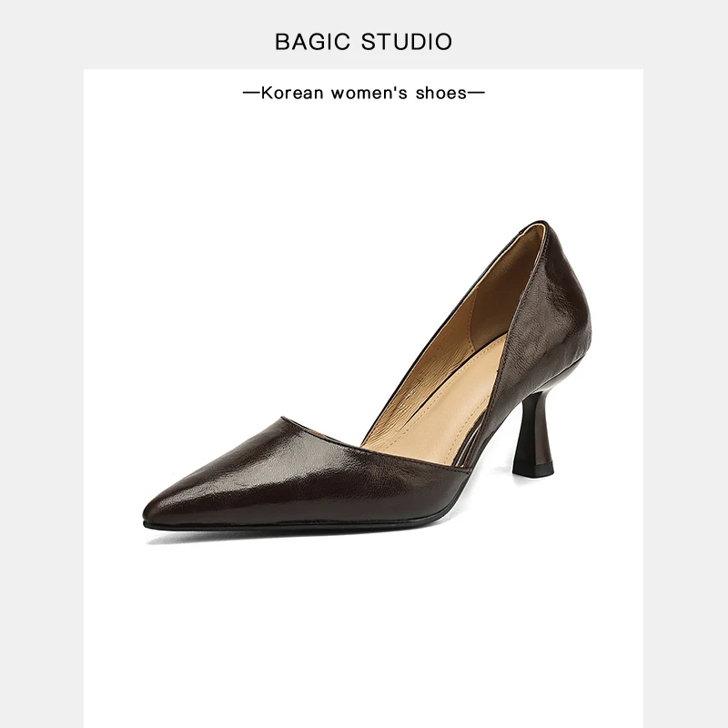Select the "Korean women's shoes" subtitle text
This screenshot has height=728, width=728.
pyautogui.click(x=363, y=93)
